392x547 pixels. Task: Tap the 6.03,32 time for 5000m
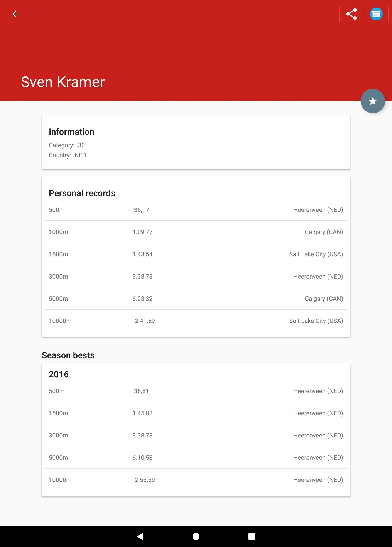(142, 299)
